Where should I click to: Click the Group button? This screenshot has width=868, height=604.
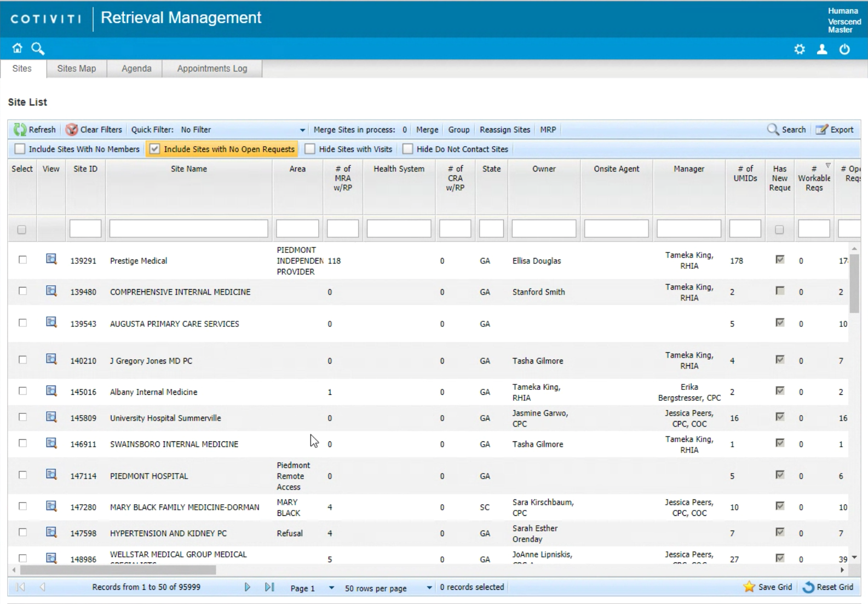click(459, 130)
